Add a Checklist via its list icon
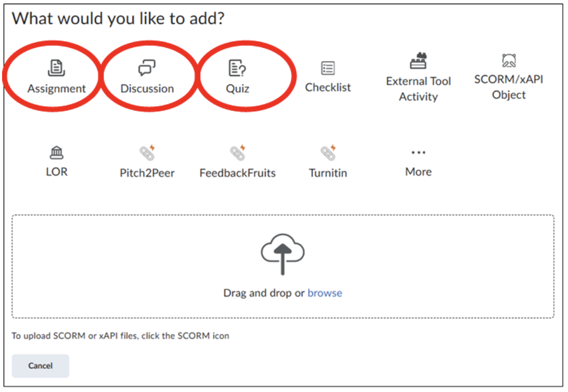Screen dimensions: 568x392 [x=328, y=68]
